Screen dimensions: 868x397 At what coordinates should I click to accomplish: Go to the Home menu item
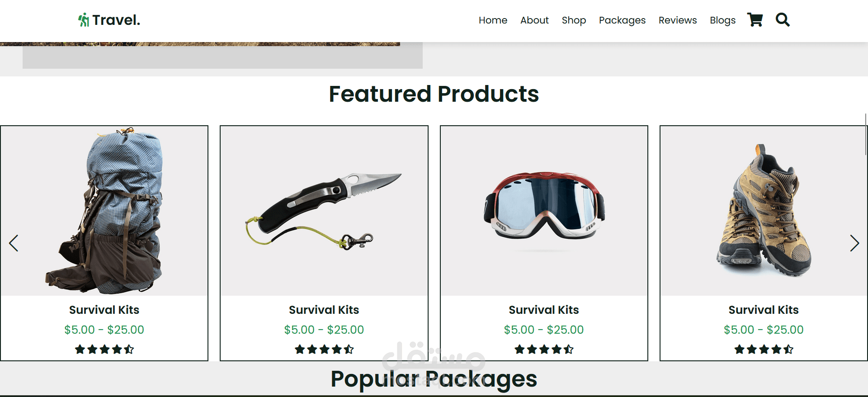pyautogui.click(x=493, y=20)
